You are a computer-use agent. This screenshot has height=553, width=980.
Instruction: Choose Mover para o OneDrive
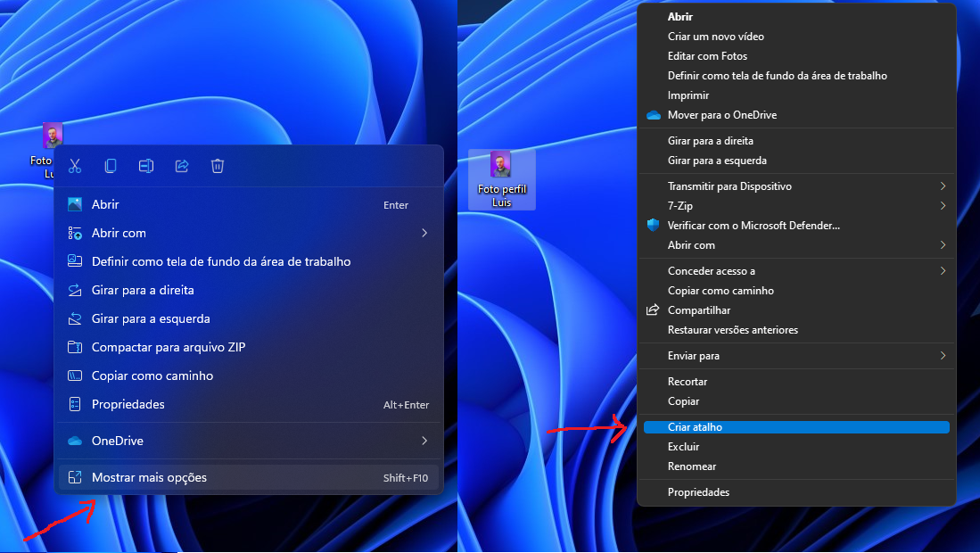(722, 115)
